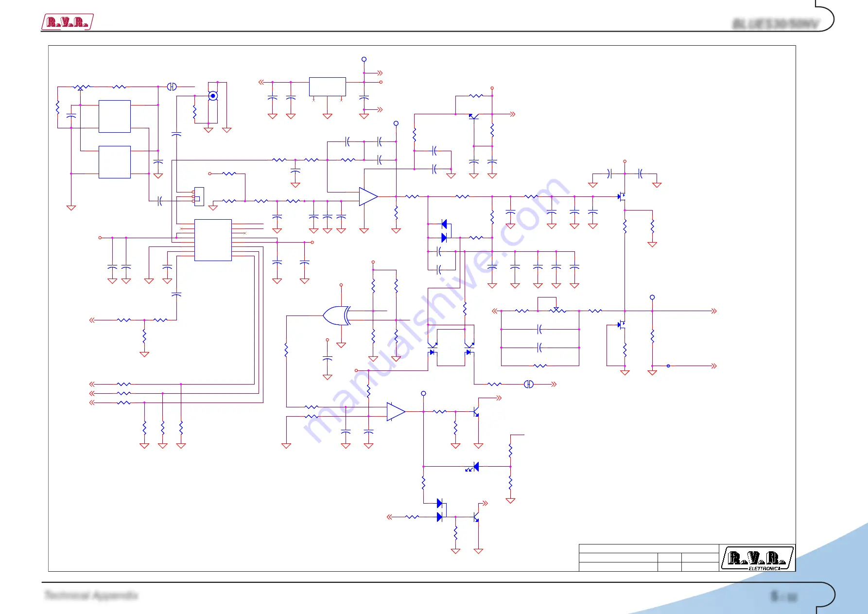Click the empty title block table beside the logo
Screen dimensions: 868x614
(649, 558)
